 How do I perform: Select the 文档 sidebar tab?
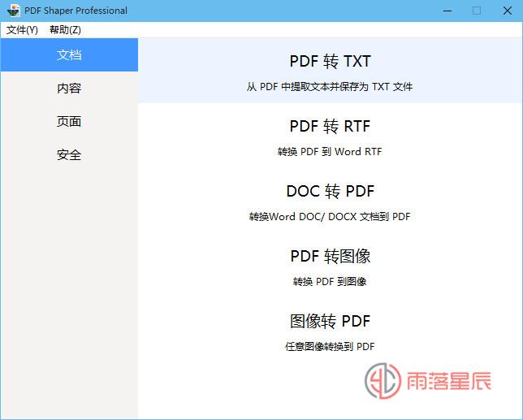click(x=69, y=55)
